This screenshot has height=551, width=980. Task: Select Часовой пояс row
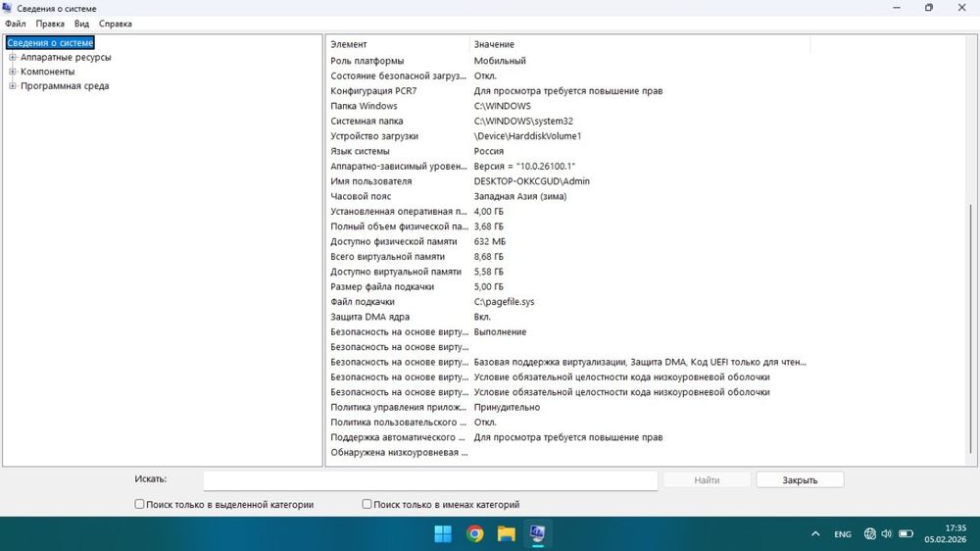[x=568, y=196]
